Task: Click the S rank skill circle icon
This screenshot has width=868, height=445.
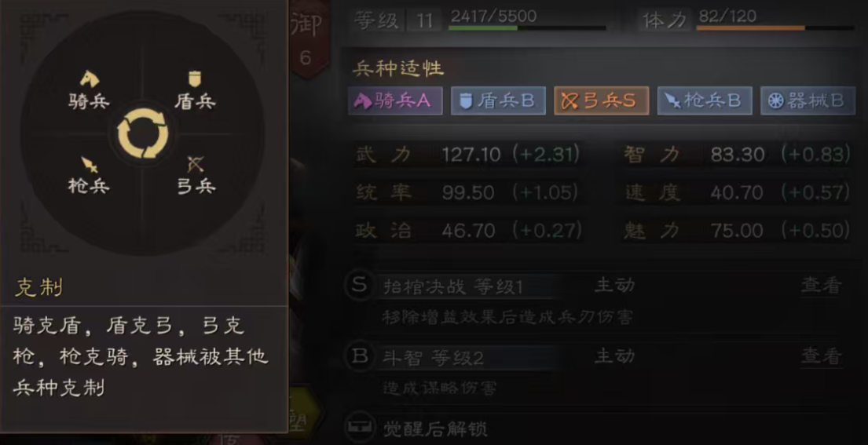Action: click(360, 286)
